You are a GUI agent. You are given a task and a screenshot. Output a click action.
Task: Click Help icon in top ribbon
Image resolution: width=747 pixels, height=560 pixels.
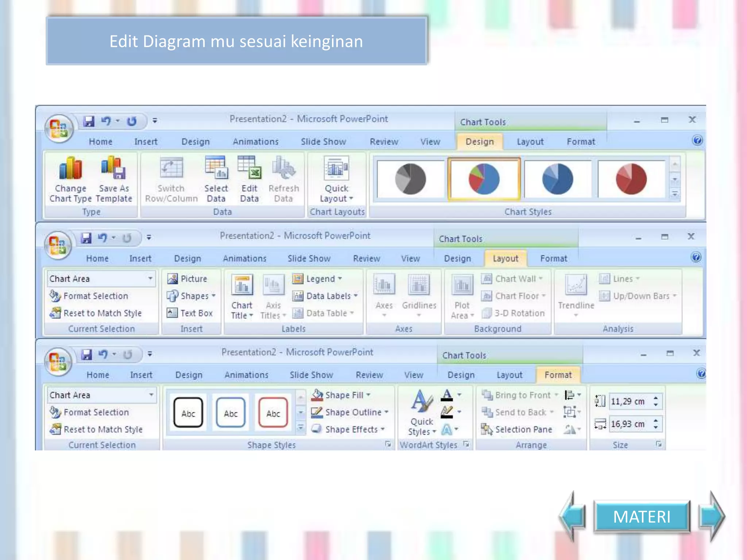pyautogui.click(x=697, y=140)
